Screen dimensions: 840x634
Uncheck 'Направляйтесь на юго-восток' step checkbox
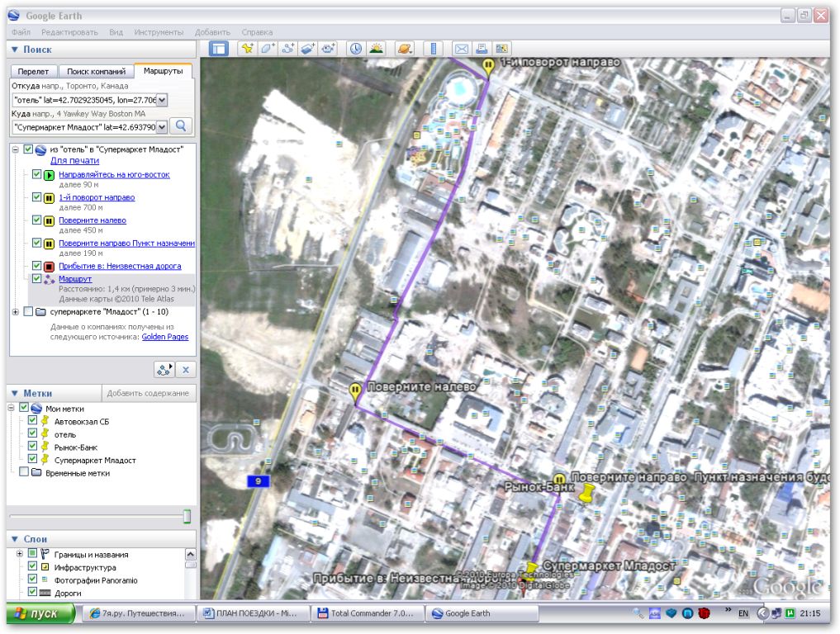point(36,174)
